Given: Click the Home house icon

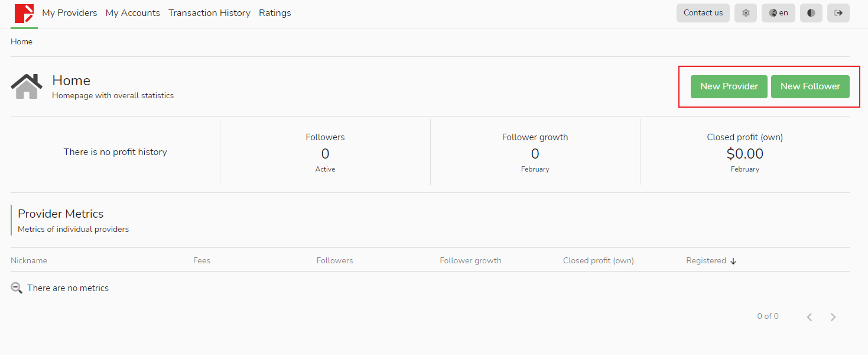Looking at the screenshot, I should click(x=27, y=86).
